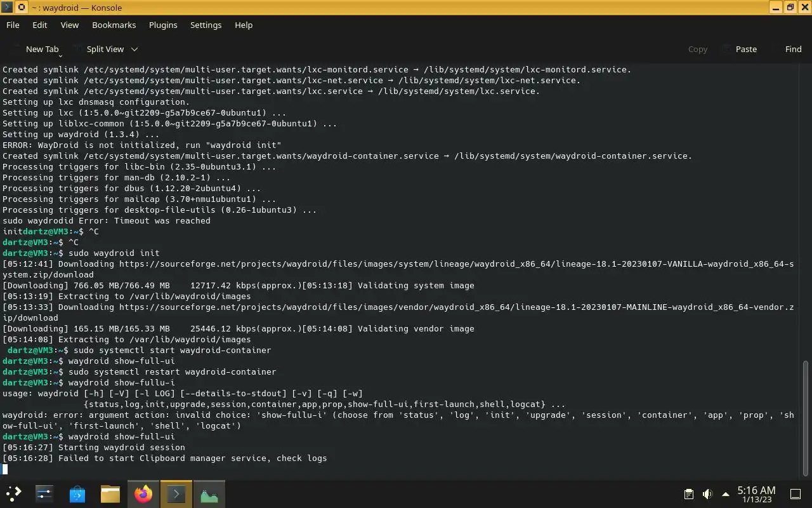Expand the Split View dropdown
812x508 pixels.
pos(134,49)
